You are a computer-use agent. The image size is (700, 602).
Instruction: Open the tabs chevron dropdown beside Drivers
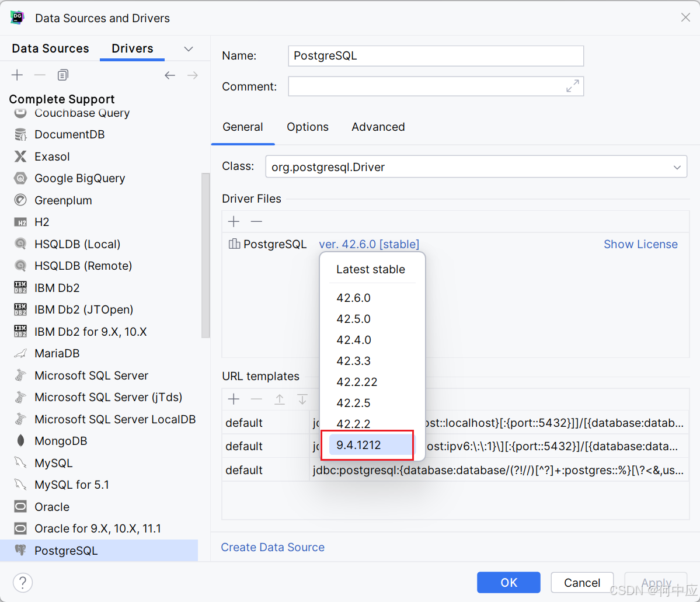(x=189, y=48)
